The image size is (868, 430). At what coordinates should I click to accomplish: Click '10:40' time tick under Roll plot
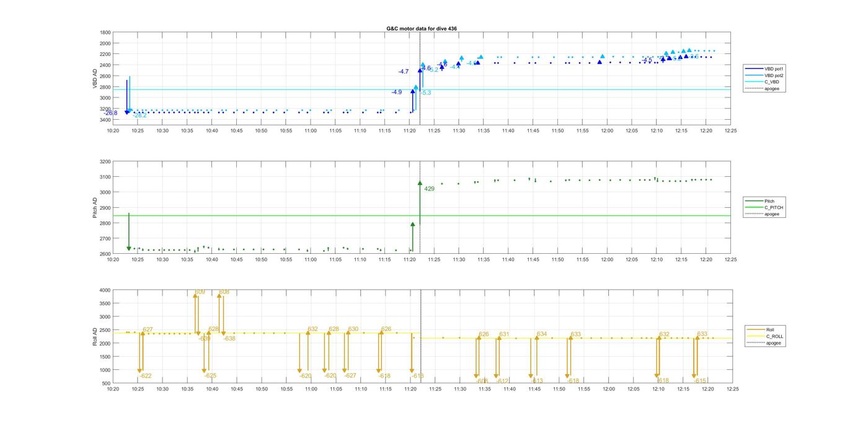click(x=212, y=389)
